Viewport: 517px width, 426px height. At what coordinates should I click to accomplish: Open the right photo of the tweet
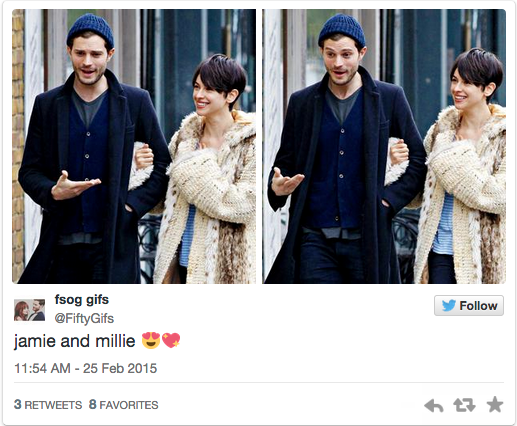point(384,146)
